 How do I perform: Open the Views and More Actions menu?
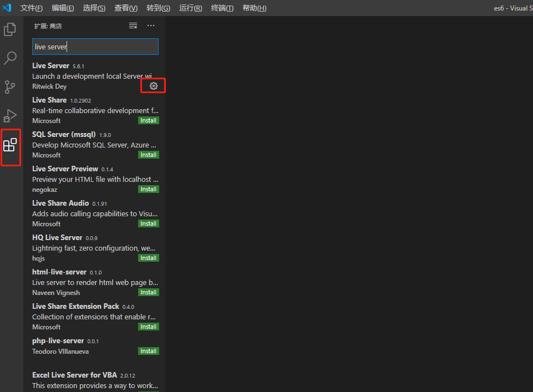[150, 26]
